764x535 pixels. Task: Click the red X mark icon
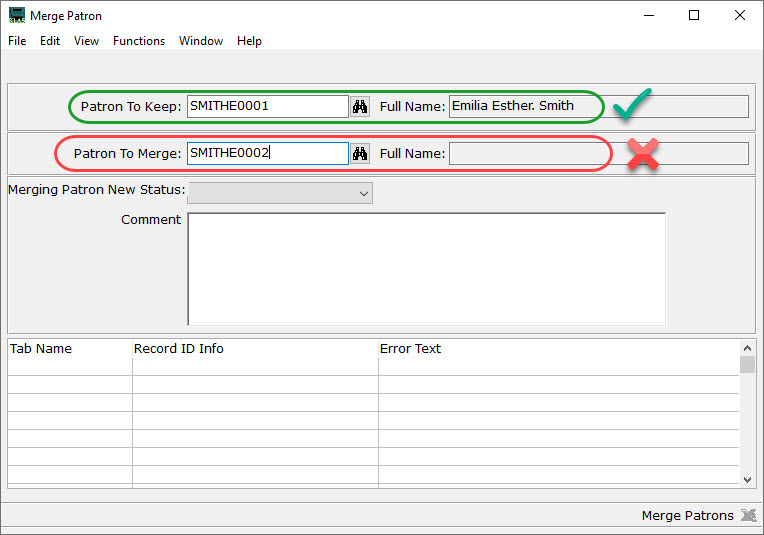pos(642,153)
